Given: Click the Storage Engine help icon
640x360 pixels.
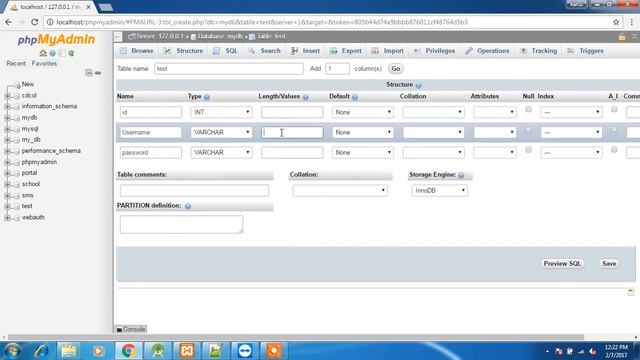Looking at the screenshot, I should (x=461, y=175).
